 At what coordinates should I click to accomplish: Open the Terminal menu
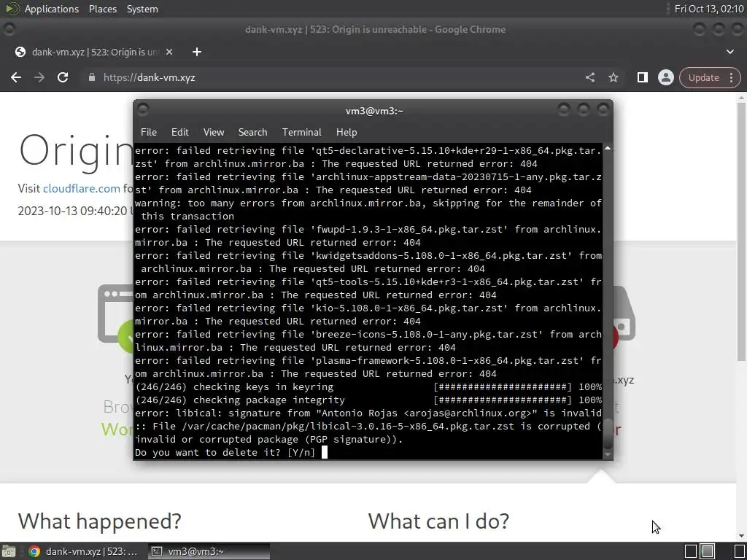click(301, 132)
